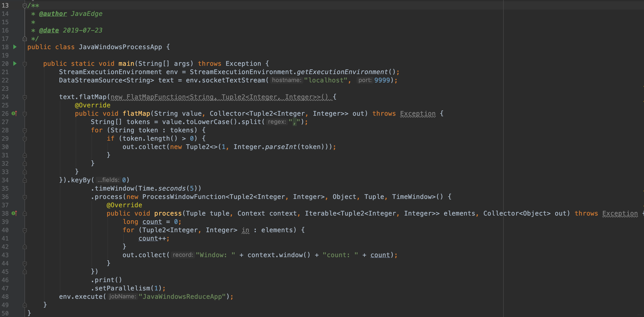Click the @Override annotation on line 37
The height and width of the screenshot is (317, 644).
coord(124,205)
